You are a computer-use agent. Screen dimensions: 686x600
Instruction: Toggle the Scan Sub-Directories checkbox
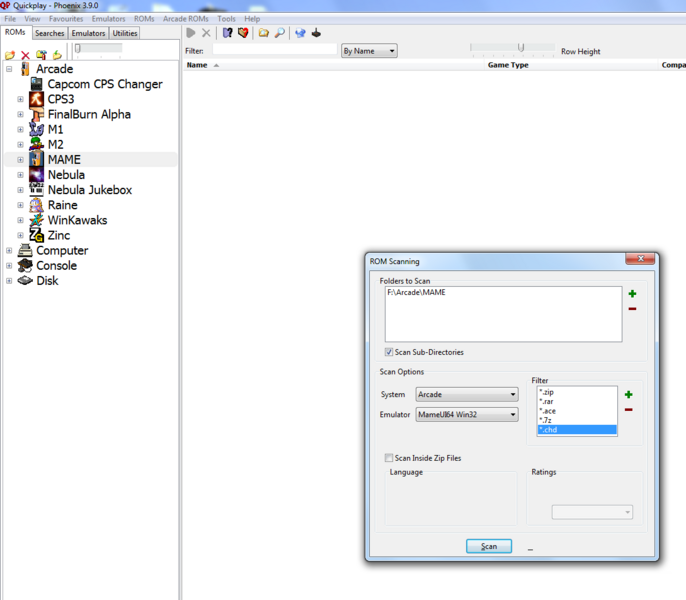coord(388,352)
